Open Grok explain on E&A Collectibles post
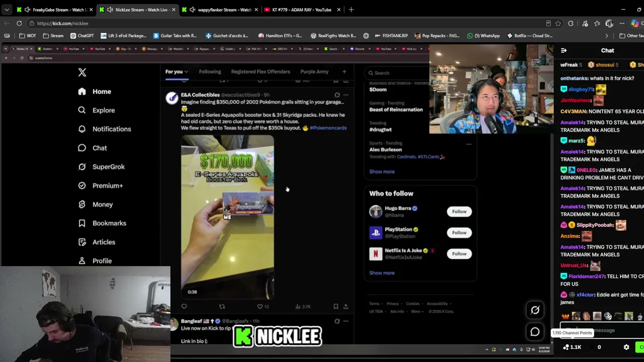The width and height of the screenshot is (644, 362). click(x=337, y=95)
